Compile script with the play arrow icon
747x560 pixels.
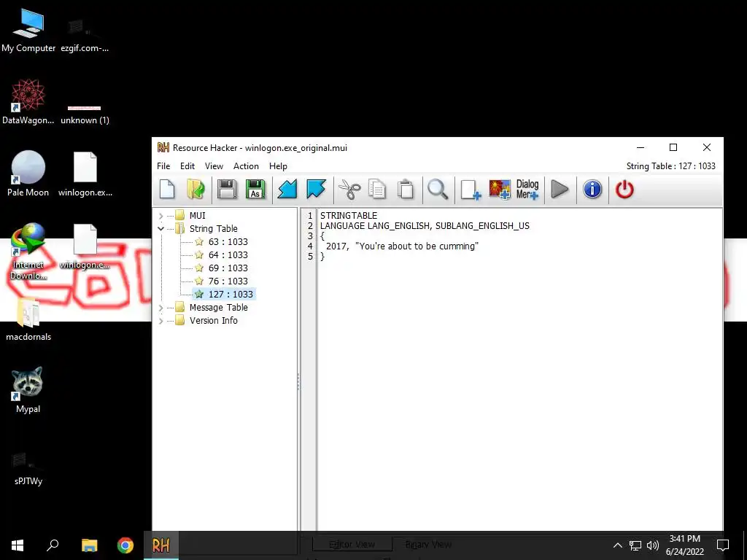[560, 189]
